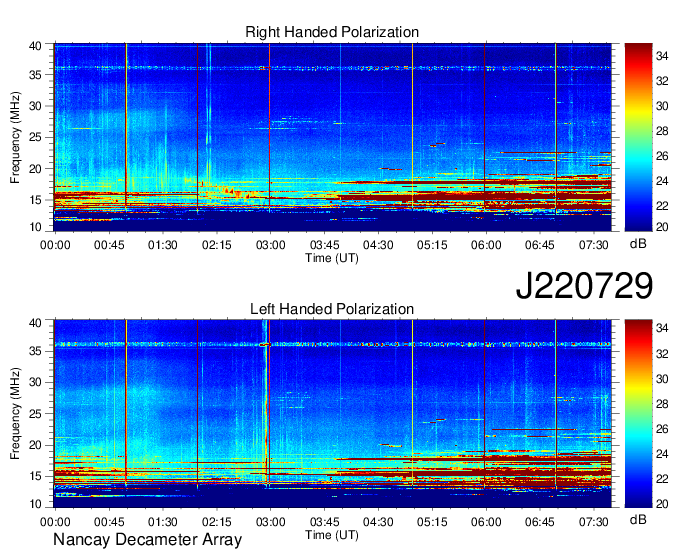Click the Right Handed plot's colorbar
This screenshot has height=552, width=680.
638,137
